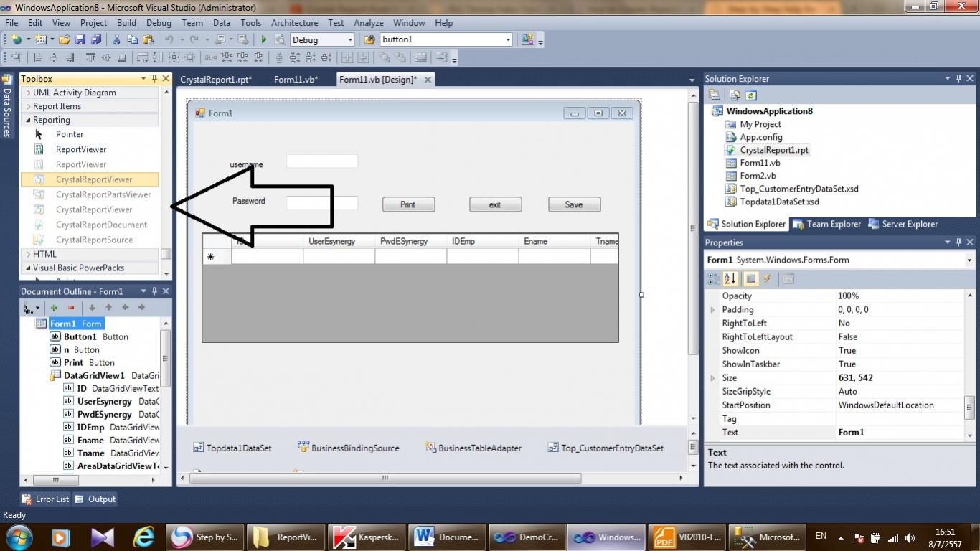The width and height of the screenshot is (980, 551).
Task: Click the Alphabetical sort icon in Properties
Action: pos(730,279)
